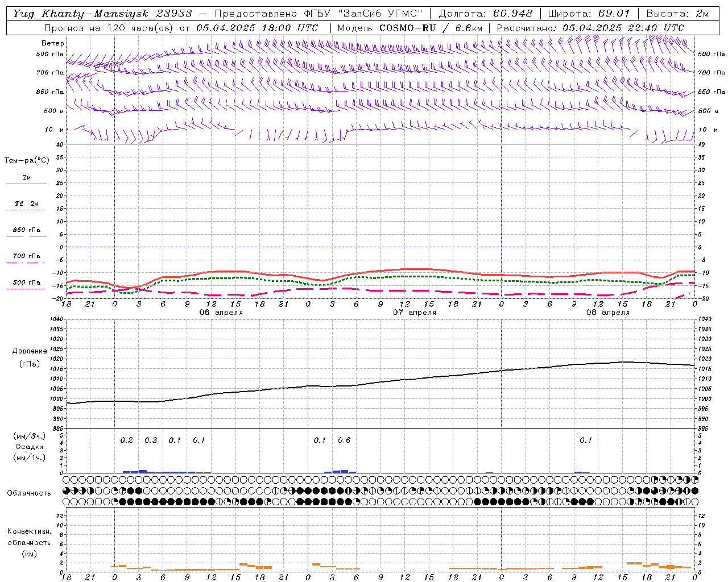728x582 pixels.
Task: Select the (мм/1ч.) precipitation unit label
Action: (x=30, y=458)
